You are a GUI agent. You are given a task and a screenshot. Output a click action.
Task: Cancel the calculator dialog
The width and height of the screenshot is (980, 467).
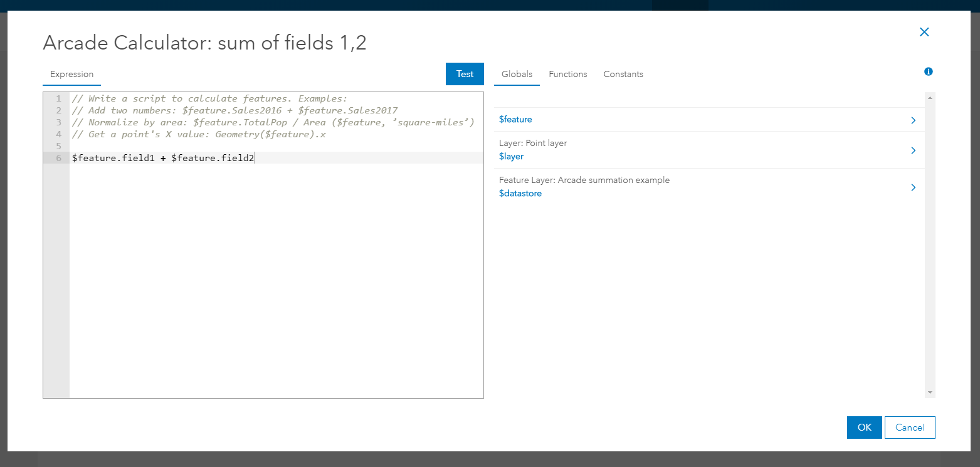[909, 428]
